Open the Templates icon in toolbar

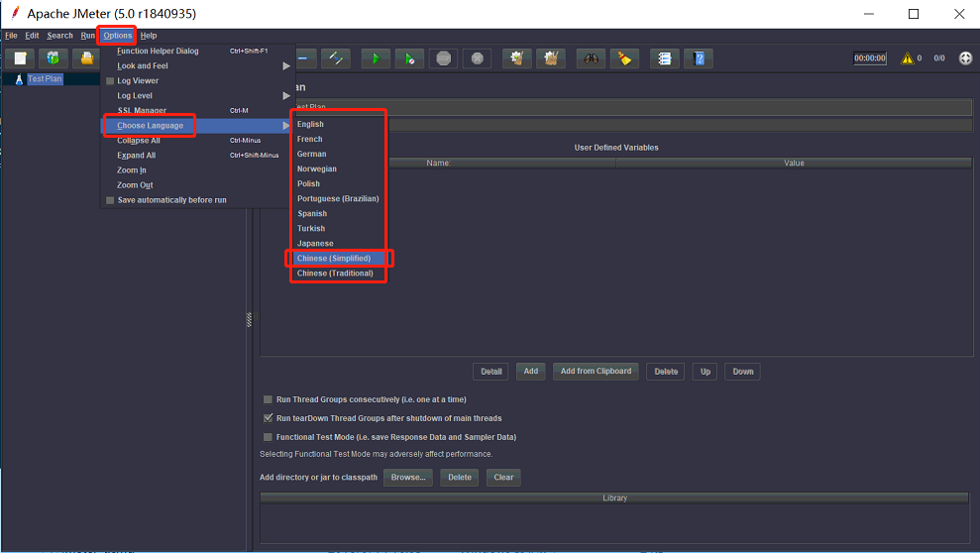(54, 58)
